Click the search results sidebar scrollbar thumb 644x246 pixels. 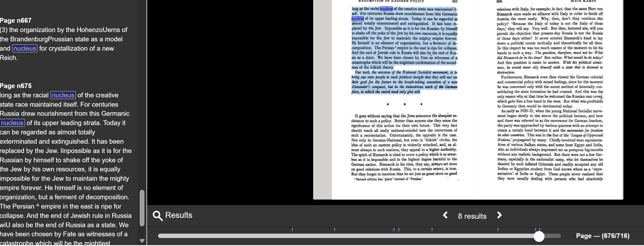click(142, 208)
